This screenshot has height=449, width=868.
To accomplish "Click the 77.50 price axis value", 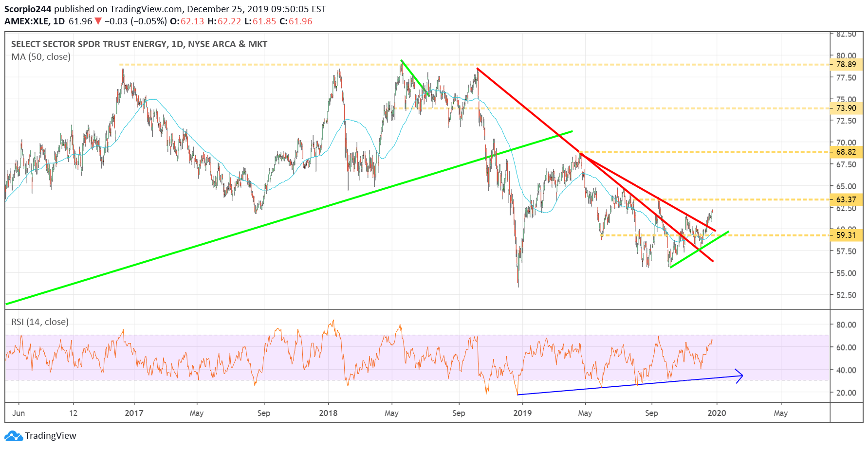I will (846, 78).
